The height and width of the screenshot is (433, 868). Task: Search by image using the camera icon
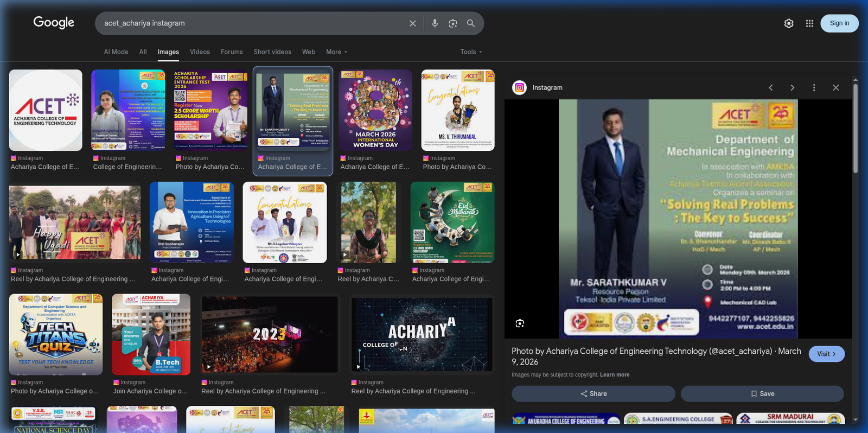[453, 23]
